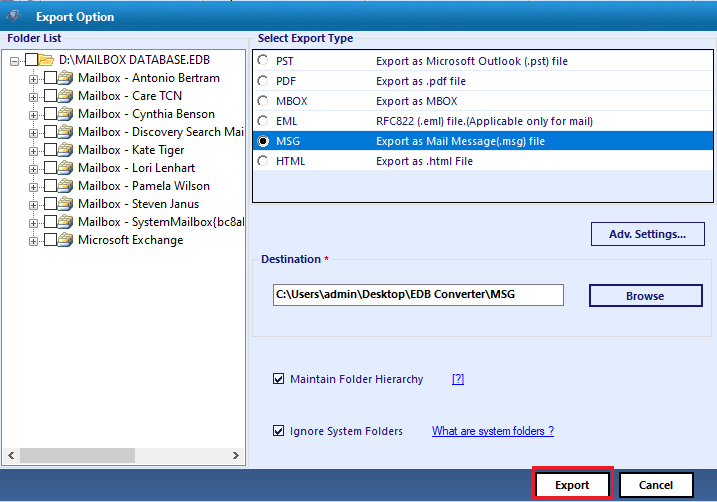This screenshot has height=502, width=717.
Task: Select 'Mailbox - Steven Janus' tree label
Action: point(139,204)
